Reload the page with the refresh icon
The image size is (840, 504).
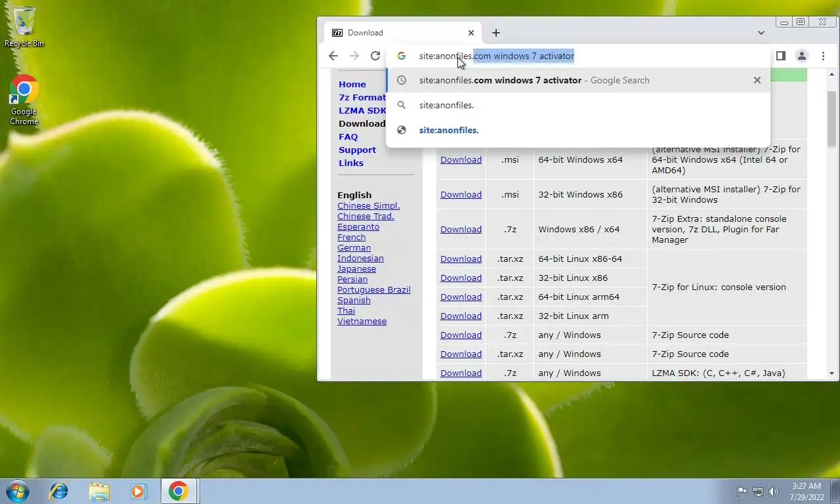375,56
